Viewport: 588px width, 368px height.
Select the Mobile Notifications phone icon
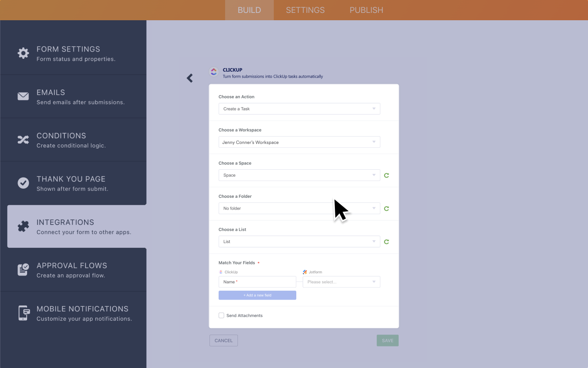[x=23, y=313]
